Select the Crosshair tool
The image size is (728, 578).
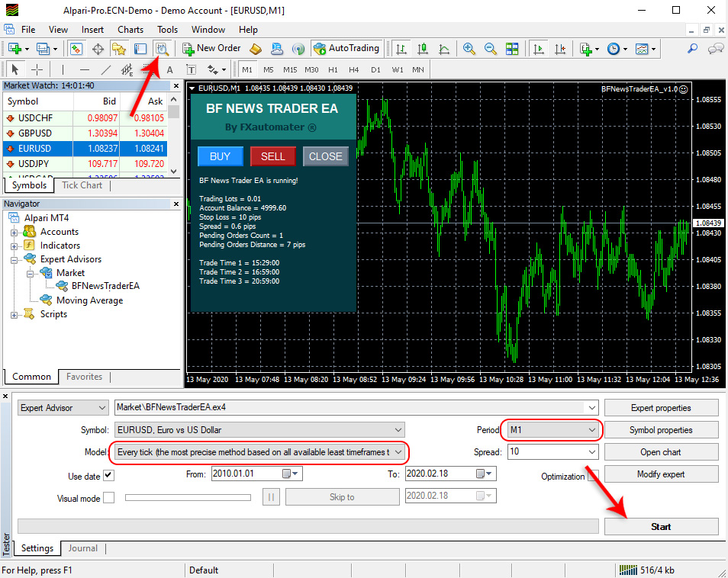[37, 70]
